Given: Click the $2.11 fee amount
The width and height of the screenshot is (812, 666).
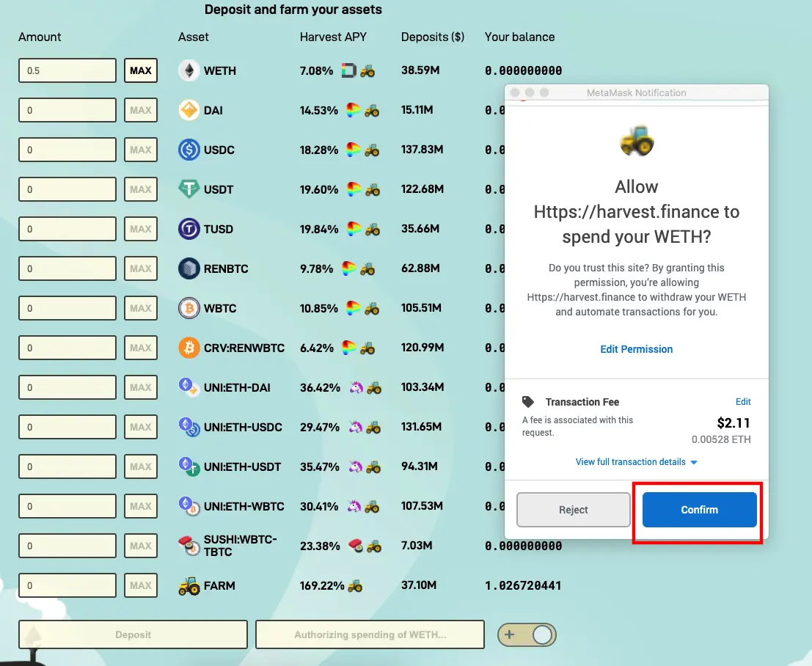Looking at the screenshot, I should [x=734, y=423].
